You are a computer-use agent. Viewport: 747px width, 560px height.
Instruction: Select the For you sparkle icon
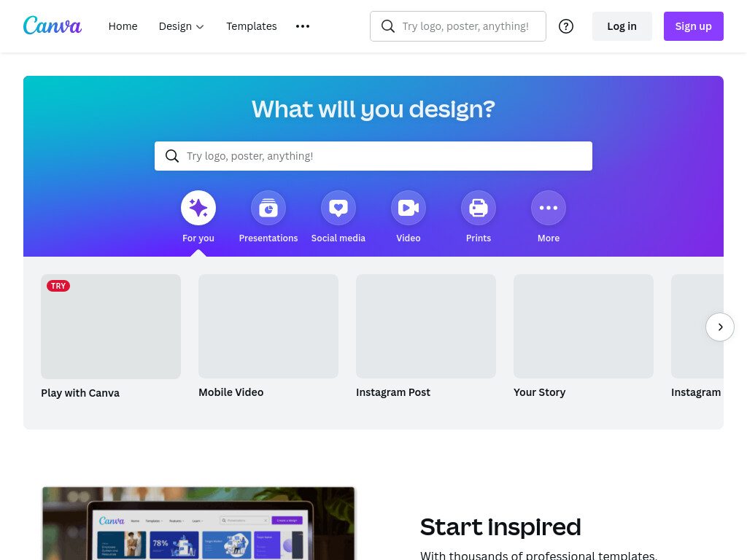pyautogui.click(x=198, y=208)
